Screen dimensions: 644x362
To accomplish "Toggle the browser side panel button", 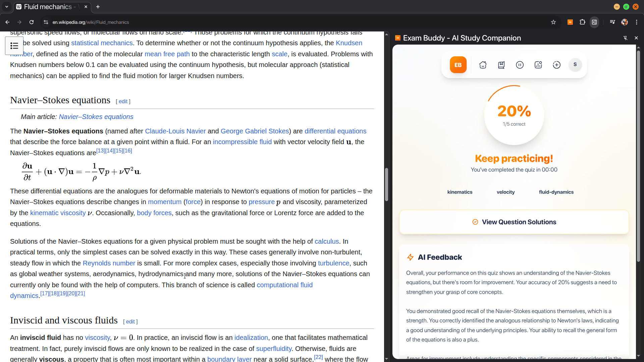I will (594, 22).
